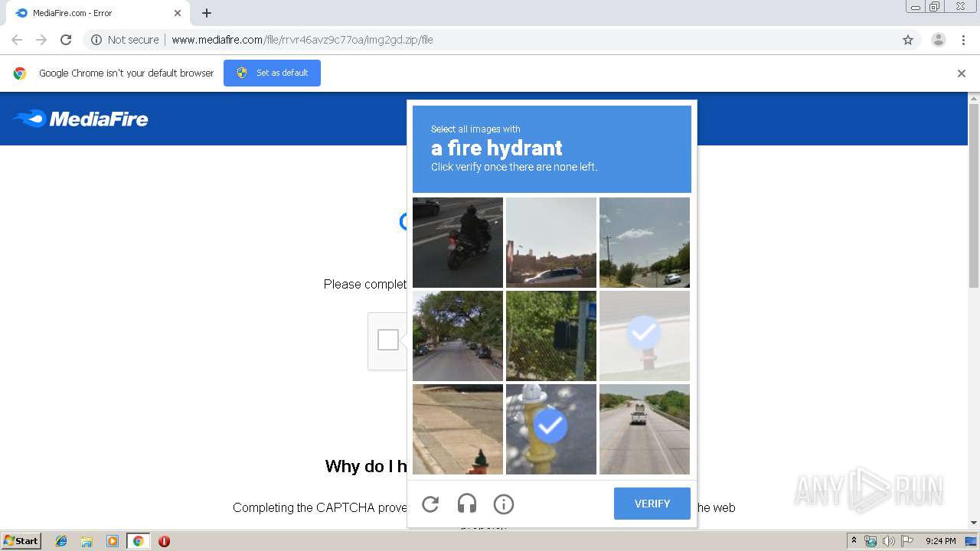Get an audio challenge via headphones icon

(467, 504)
